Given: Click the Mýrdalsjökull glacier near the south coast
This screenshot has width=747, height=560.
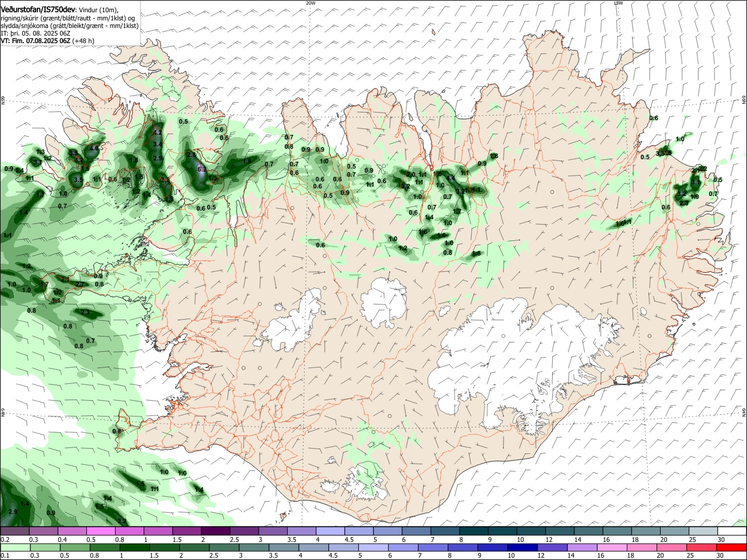Looking at the screenshot, I should (367, 480).
